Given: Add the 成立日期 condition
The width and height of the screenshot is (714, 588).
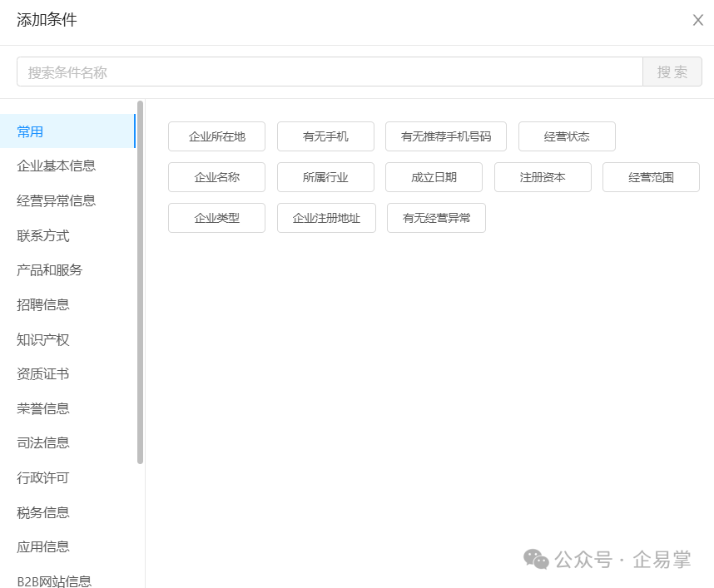Looking at the screenshot, I should point(434,177).
